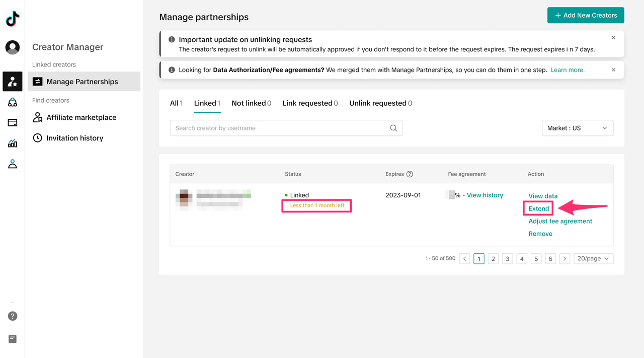The height and width of the screenshot is (358, 644).
Task: Focus the Search creator by username field
Action: coord(279,128)
